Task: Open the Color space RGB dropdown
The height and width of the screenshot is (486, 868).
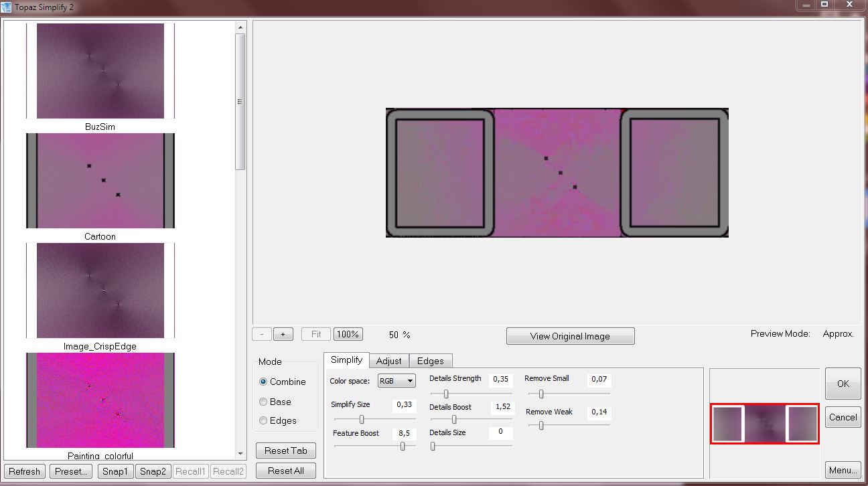Action: click(396, 381)
